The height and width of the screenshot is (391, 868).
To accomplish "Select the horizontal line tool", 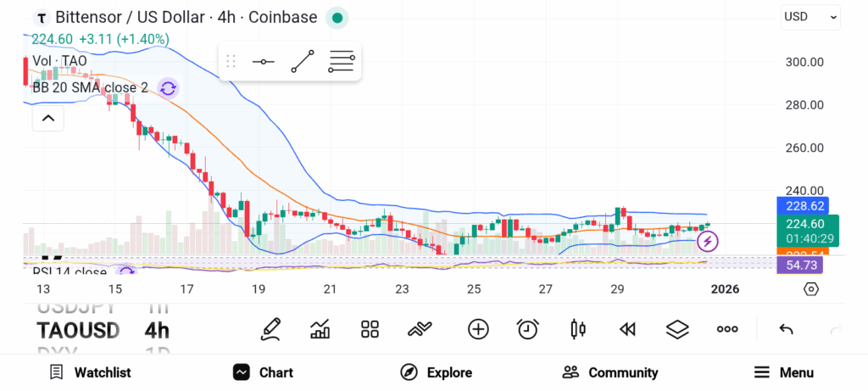I will pos(264,61).
